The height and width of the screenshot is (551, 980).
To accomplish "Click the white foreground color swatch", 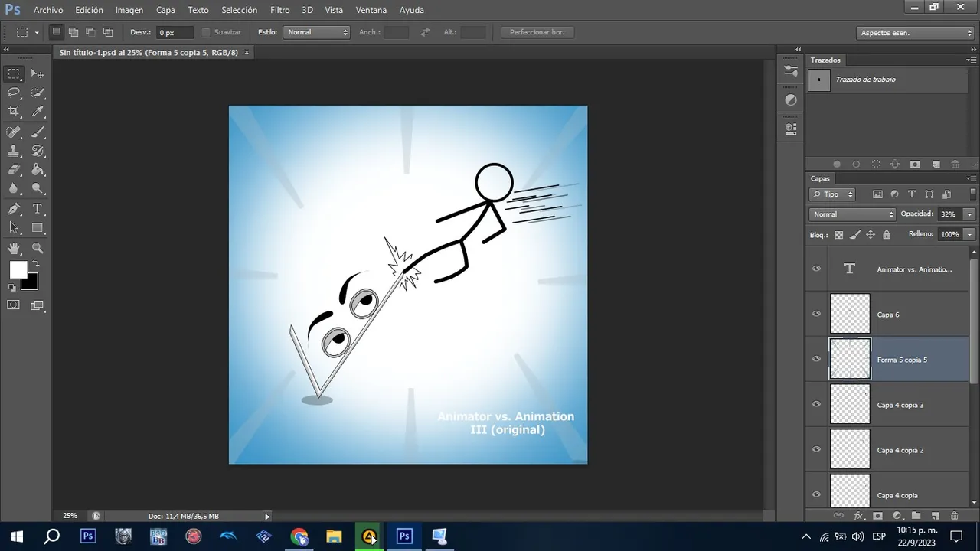I will click(18, 269).
